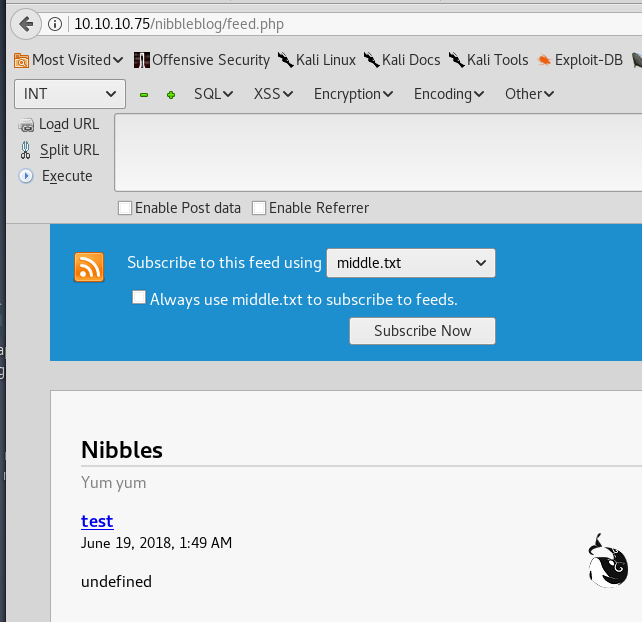Click the green plus icon in HackBar
Viewport: 642px width, 622px height.
click(171, 95)
